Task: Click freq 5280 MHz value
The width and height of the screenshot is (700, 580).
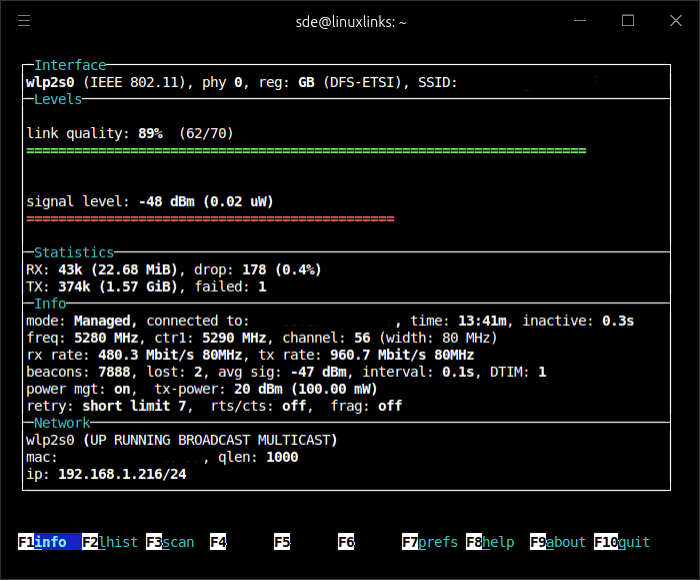Action: [x=106, y=338]
